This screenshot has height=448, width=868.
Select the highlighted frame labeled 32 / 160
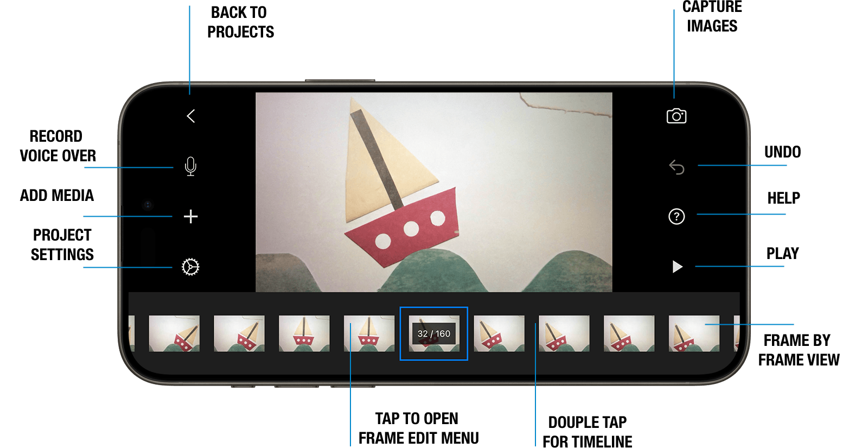click(433, 333)
